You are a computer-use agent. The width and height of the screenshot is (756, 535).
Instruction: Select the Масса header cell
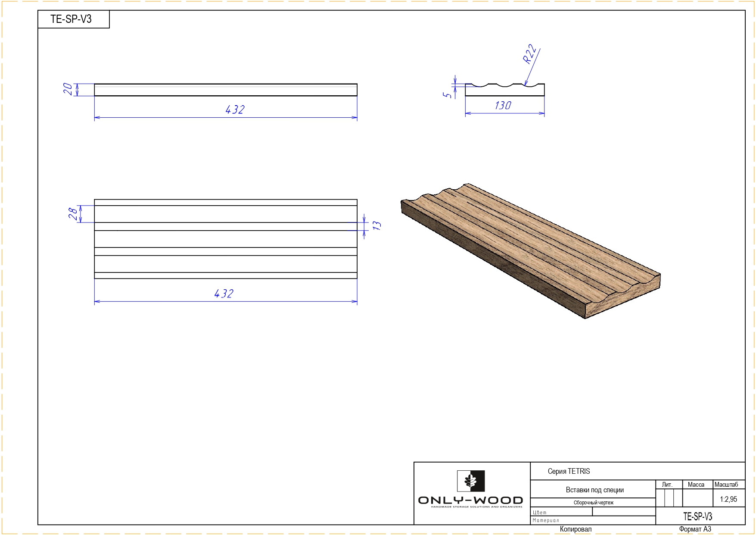(x=696, y=485)
